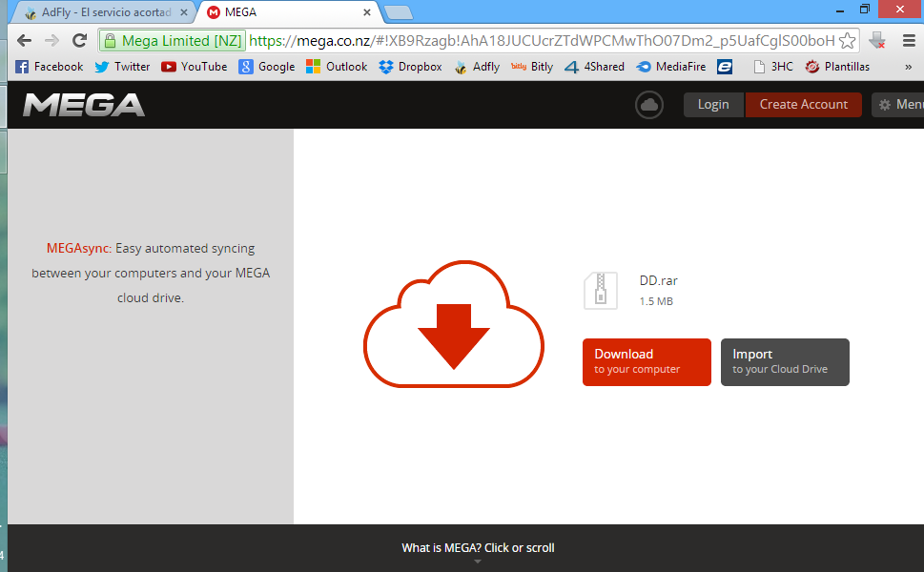
Task: Switch to the AdFly tab
Action: coord(105,12)
